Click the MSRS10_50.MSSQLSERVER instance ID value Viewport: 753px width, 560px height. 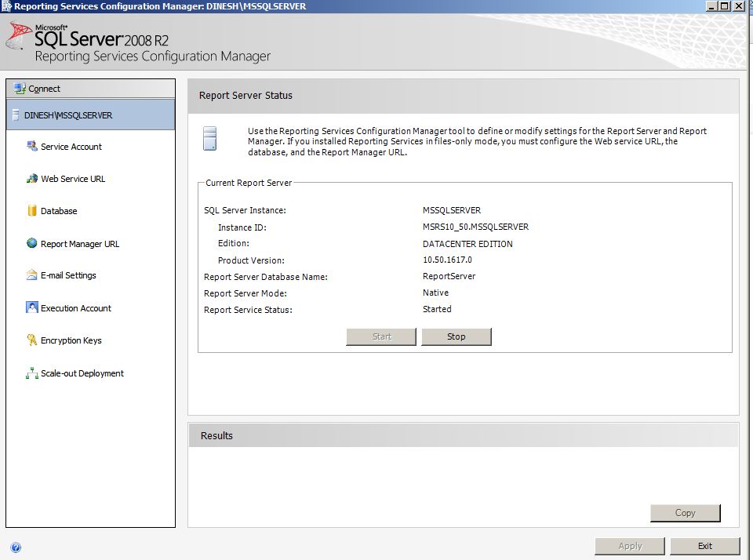click(x=475, y=227)
